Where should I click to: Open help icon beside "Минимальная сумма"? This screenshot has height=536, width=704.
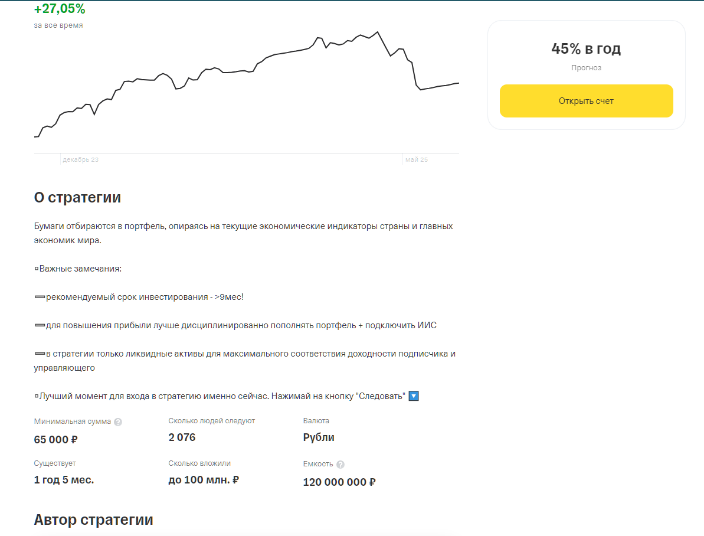(x=118, y=422)
